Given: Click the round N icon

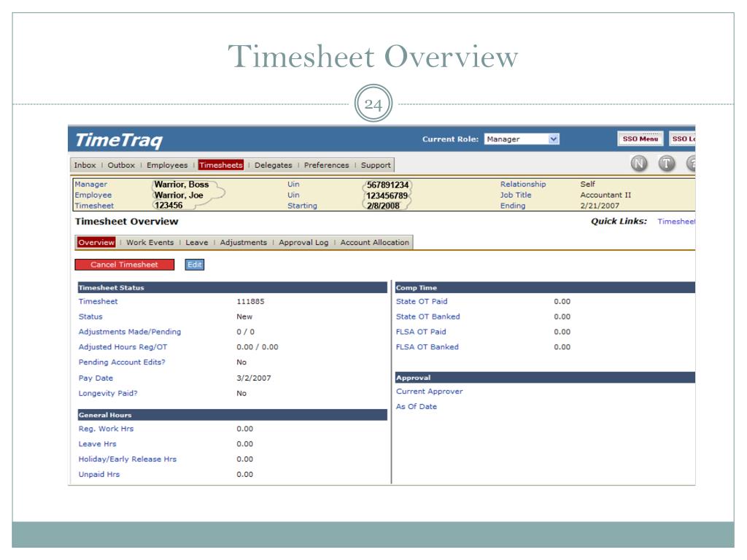Looking at the screenshot, I should 639,164.
